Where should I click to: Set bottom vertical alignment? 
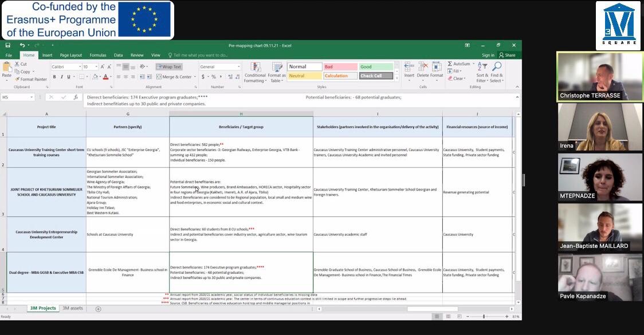click(133, 66)
